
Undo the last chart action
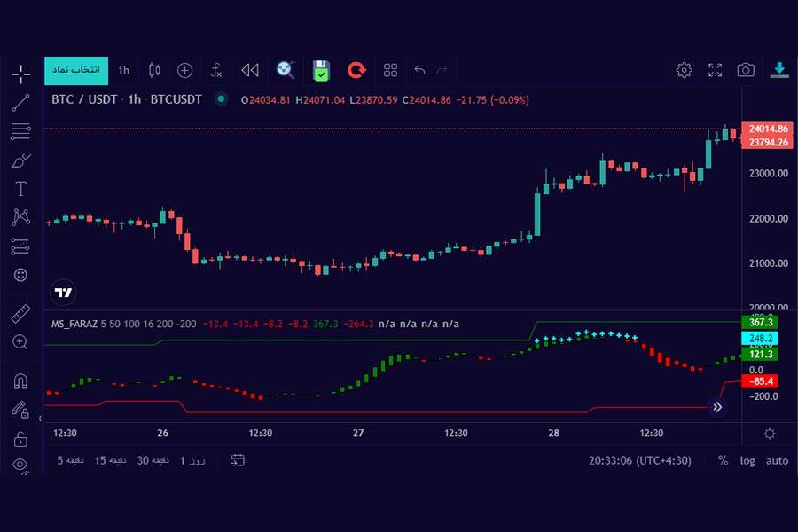420,70
